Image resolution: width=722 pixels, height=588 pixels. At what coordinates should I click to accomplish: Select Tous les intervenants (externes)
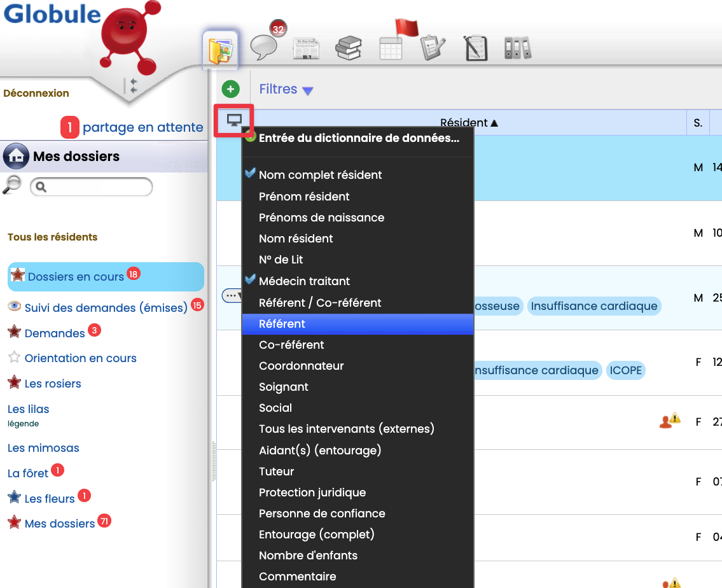pyautogui.click(x=346, y=429)
